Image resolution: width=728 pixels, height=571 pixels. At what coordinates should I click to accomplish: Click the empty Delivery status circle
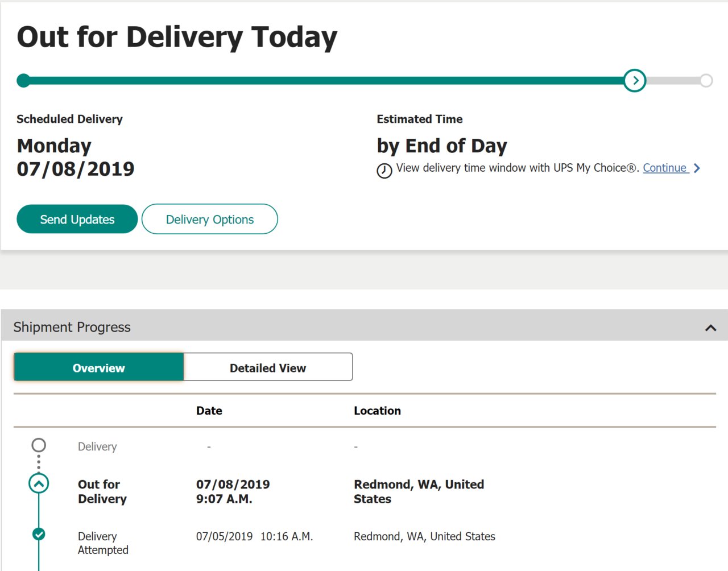click(39, 445)
